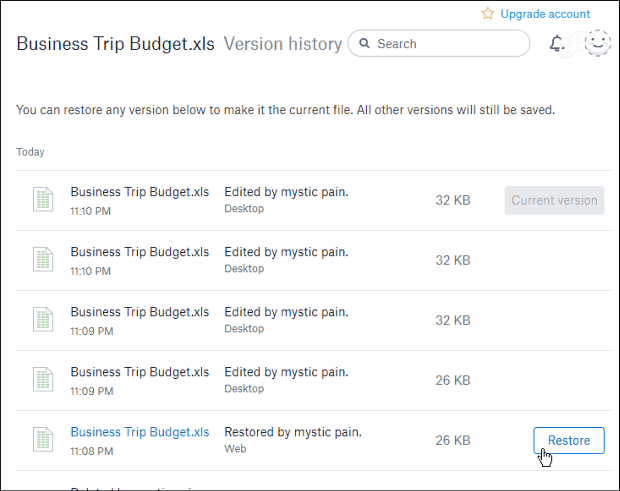This screenshot has height=491, width=620.
Task: Click the Version history heading
Action: (283, 43)
